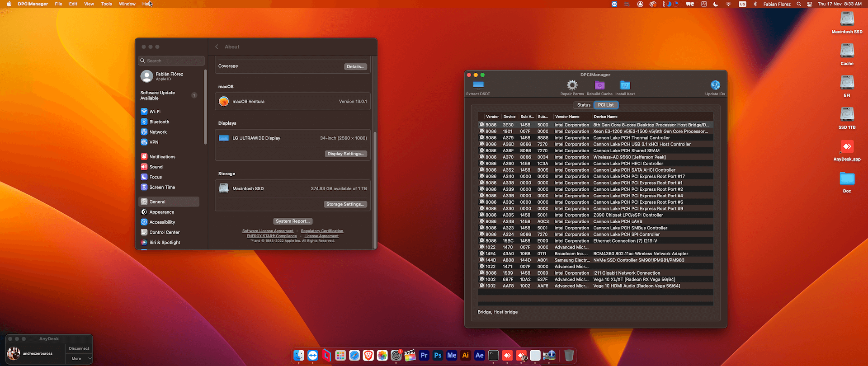Select Wireless-AC 9560 [Jefferson Peak] row

click(x=595, y=157)
